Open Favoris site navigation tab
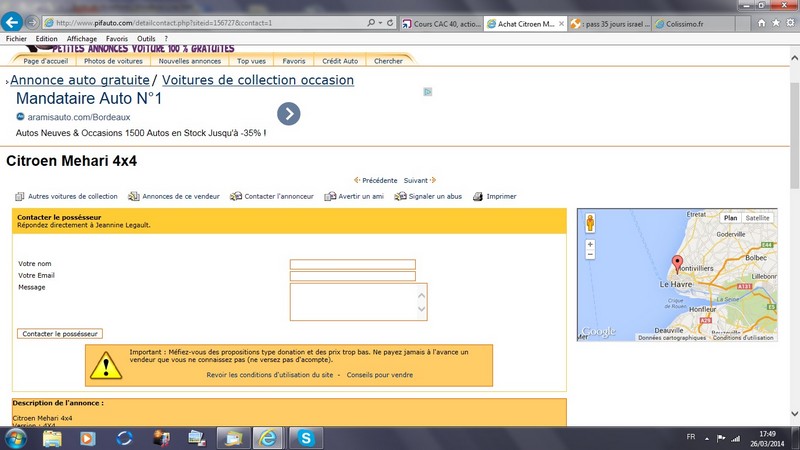The width and height of the screenshot is (800, 450). [x=294, y=61]
